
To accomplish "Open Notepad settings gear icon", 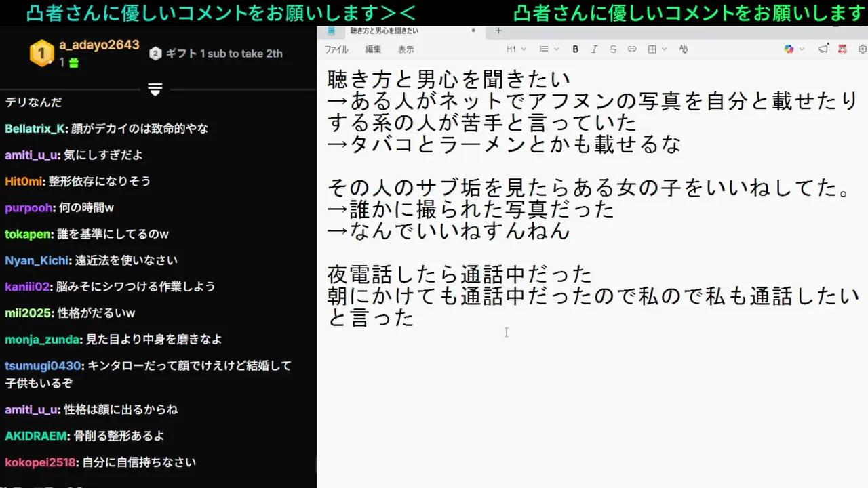I will click(863, 49).
